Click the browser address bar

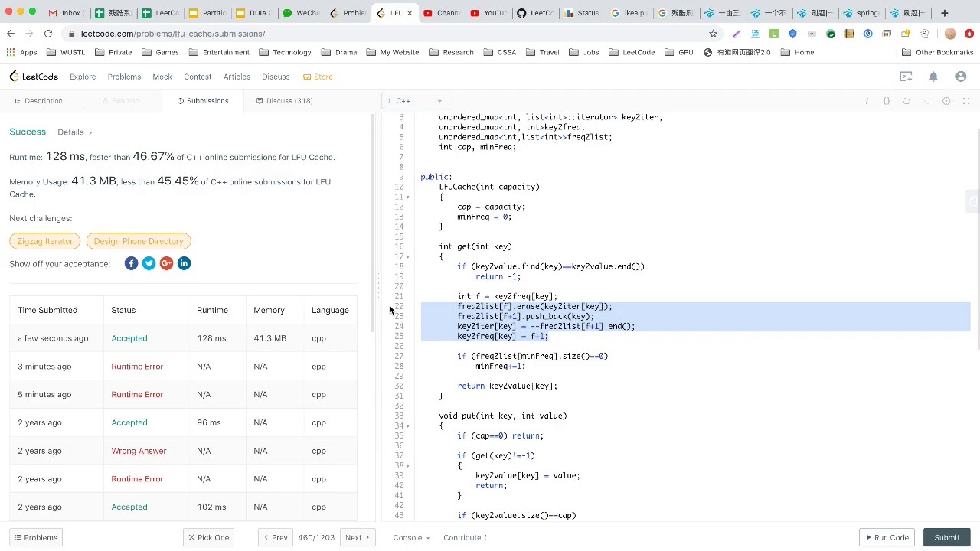[x=383, y=34]
